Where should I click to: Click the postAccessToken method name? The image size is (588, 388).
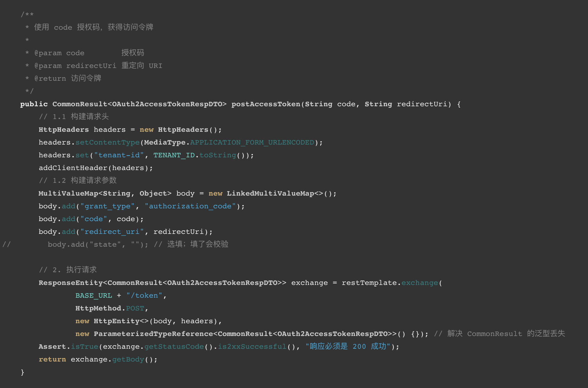click(266, 104)
